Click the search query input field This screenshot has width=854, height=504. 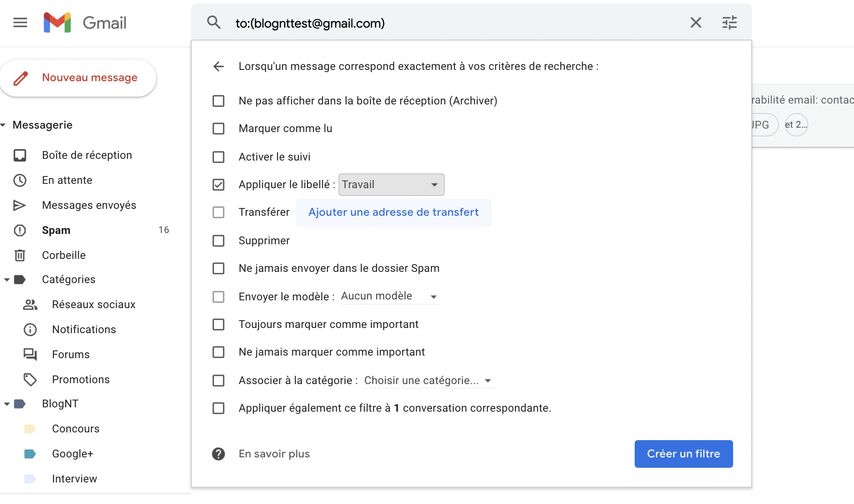click(x=453, y=23)
